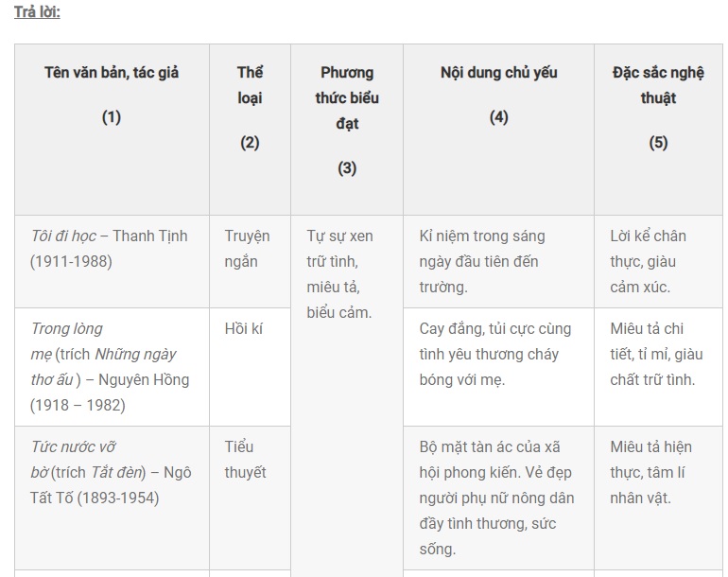Image resolution: width=728 pixels, height=577 pixels.
Task: Select the "Truyện ngắn" genre cell
Action: click(248, 248)
